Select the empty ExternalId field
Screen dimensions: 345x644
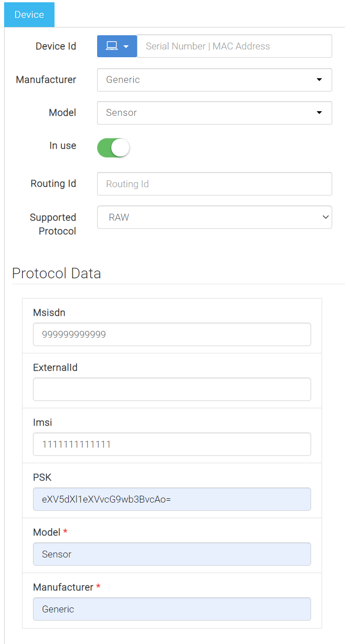pos(172,390)
